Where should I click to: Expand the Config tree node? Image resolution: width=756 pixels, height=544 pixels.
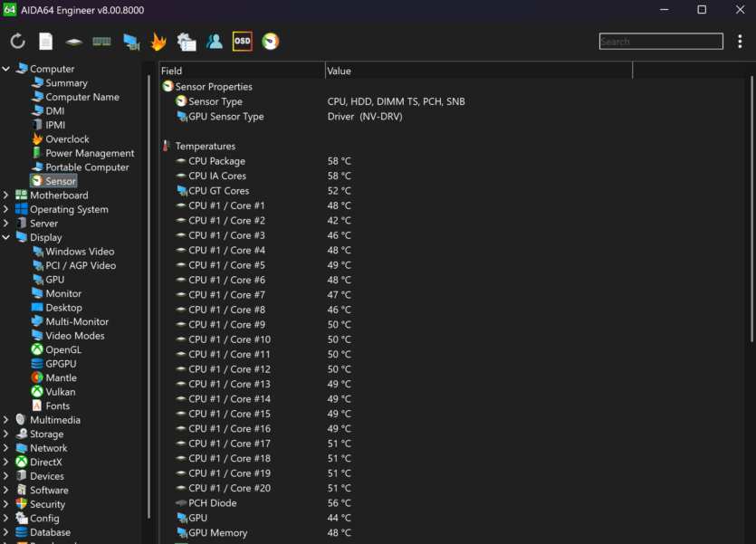click(5, 518)
